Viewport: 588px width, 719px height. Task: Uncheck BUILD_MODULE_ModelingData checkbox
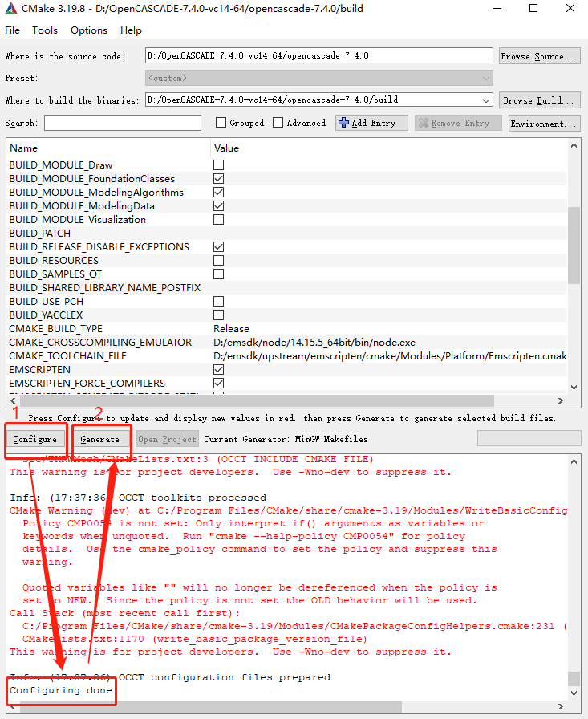coord(219,206)
